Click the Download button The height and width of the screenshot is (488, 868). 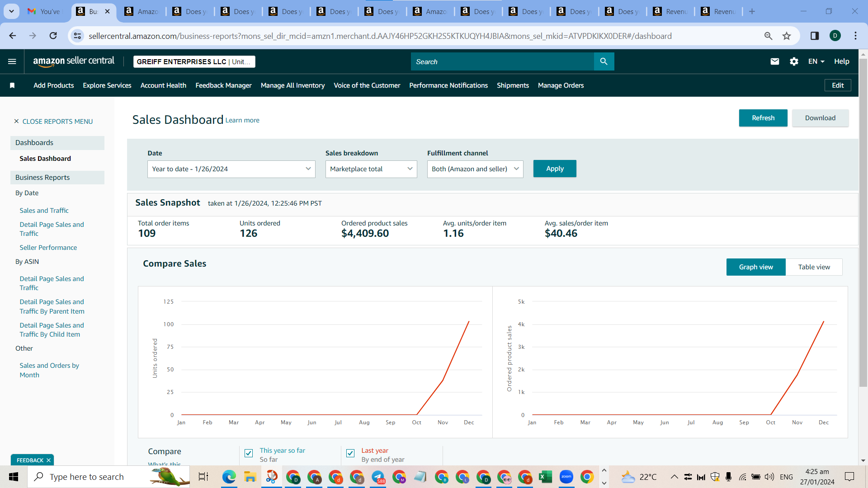(x=820, y=118)
